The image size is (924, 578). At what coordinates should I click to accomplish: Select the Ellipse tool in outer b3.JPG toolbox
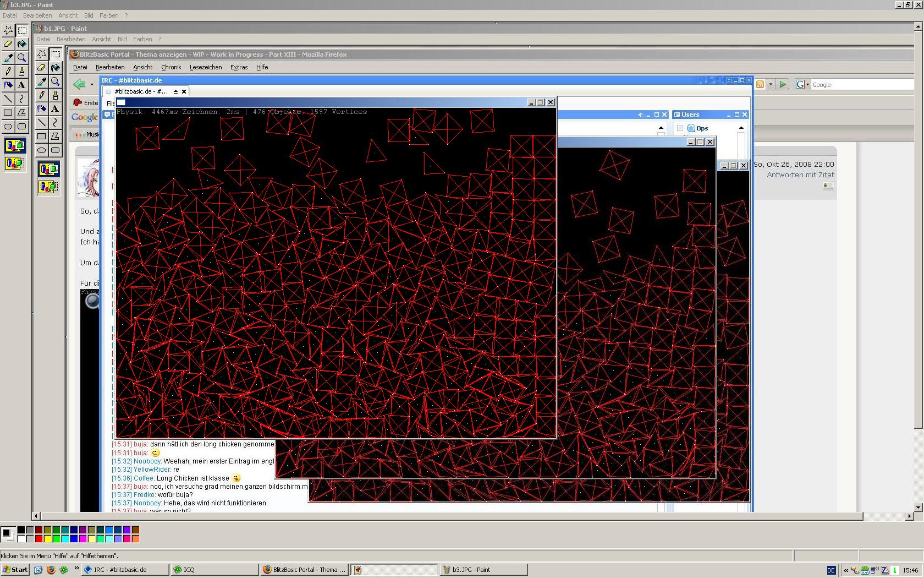[x=8, y=126]
